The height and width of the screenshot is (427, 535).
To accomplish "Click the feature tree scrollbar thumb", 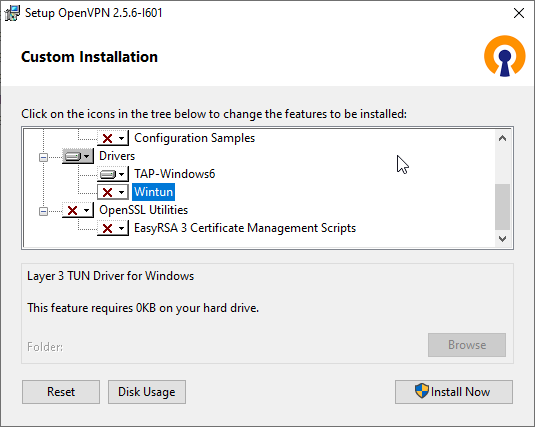I will (503, 207).
